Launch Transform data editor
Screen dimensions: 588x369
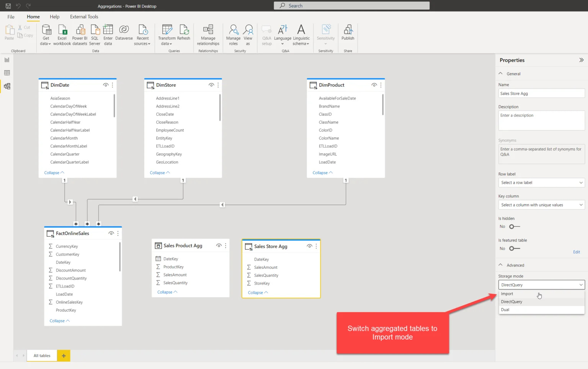[x=167, y=35]
